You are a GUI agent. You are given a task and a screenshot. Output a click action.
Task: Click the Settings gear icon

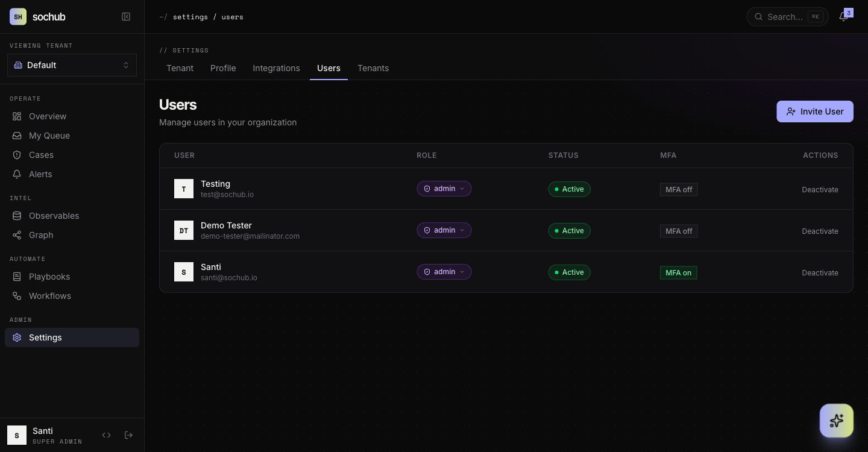click(17, 337)
